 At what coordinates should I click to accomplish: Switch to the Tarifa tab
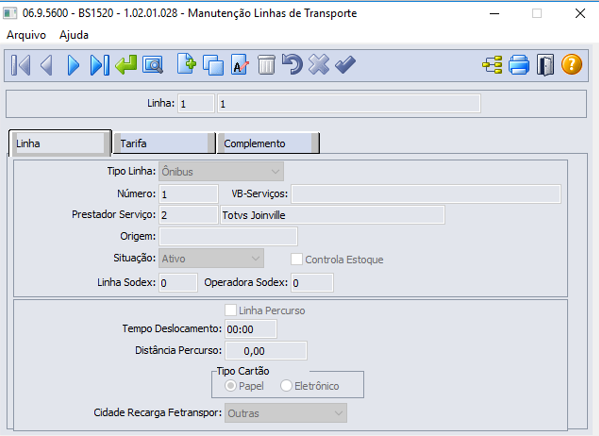pos(164,143)
